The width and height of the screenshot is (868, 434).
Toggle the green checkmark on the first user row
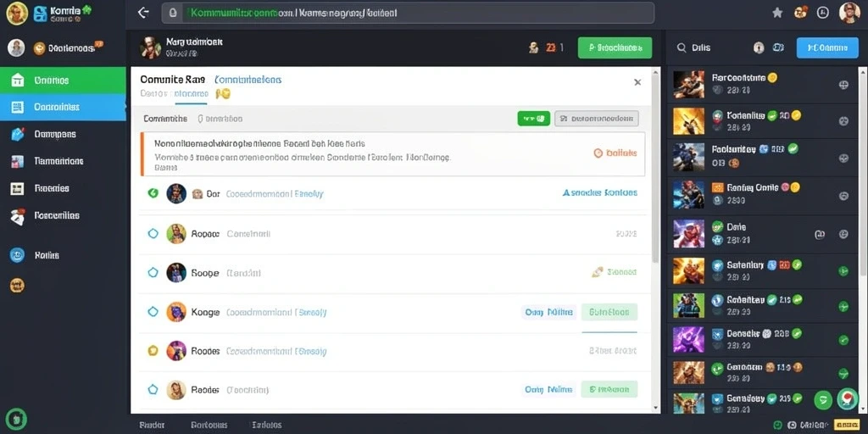tap(153, 193)
